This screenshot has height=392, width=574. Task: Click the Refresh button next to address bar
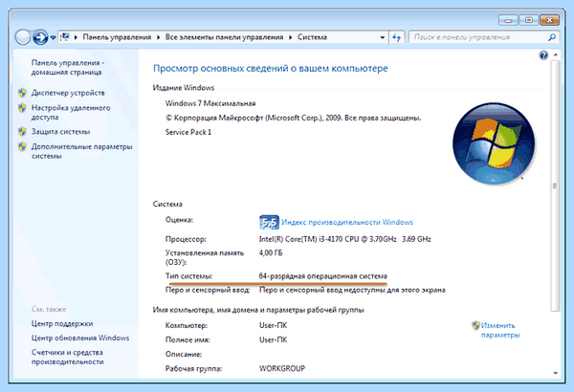pyautogui.click(x=396, y=37)
